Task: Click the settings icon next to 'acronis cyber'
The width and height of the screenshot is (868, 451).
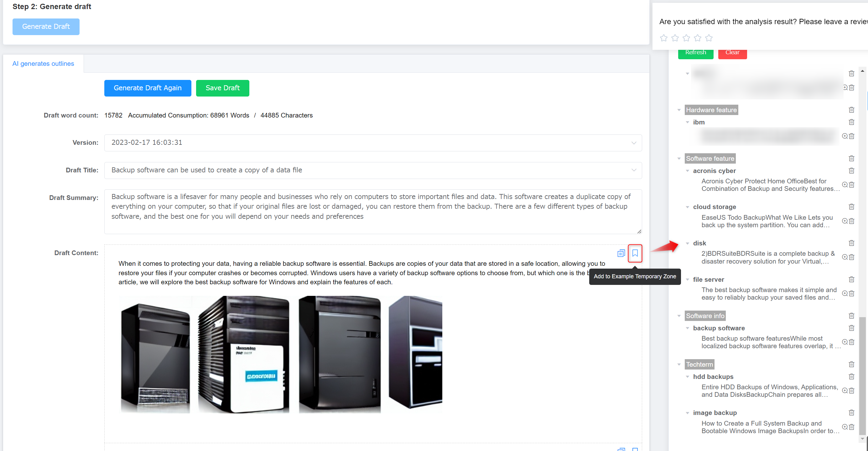Action: click(x=845, y=185)
